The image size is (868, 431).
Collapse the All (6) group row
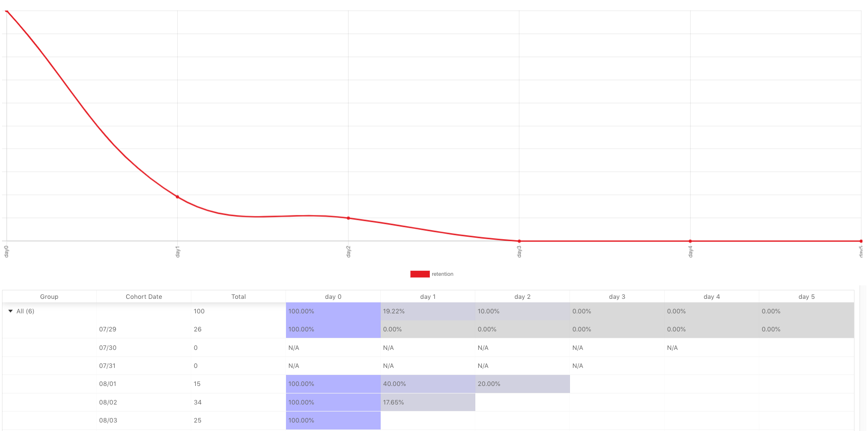(x=11, y=311)
